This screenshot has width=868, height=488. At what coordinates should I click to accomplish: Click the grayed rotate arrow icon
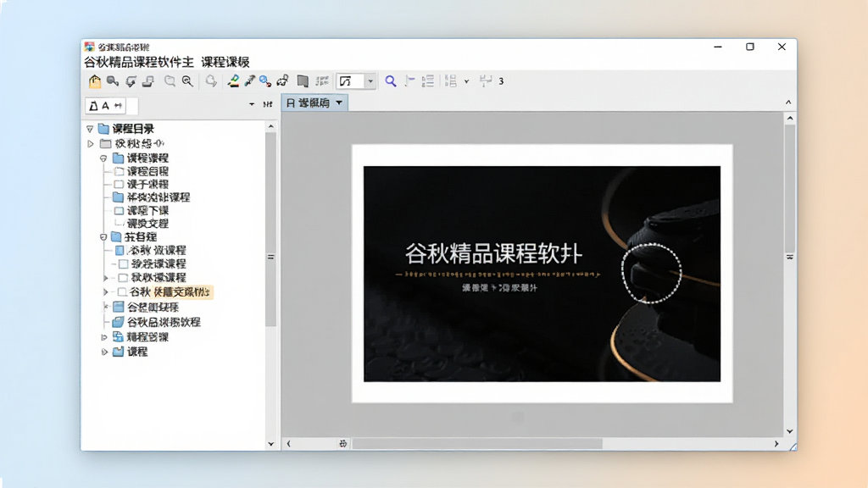pos(211,81)
